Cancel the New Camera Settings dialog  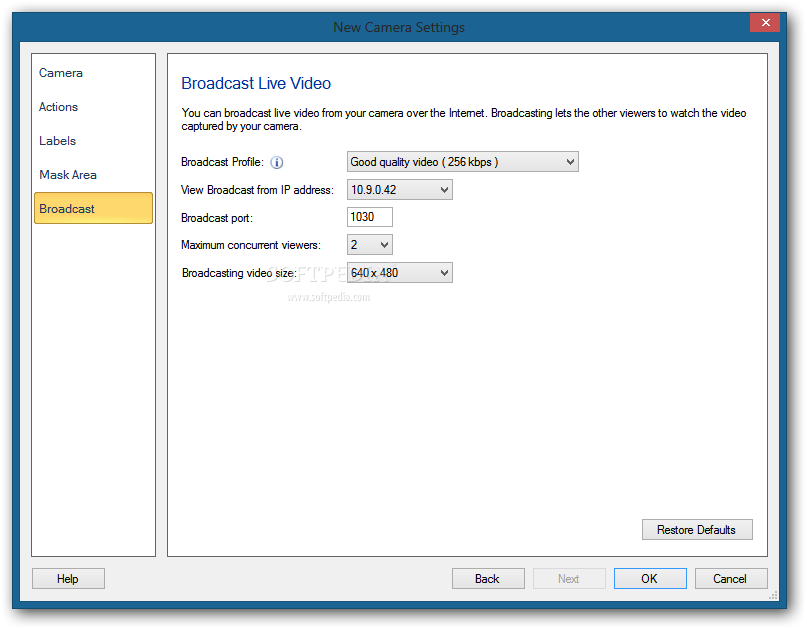tap(731, 579)
